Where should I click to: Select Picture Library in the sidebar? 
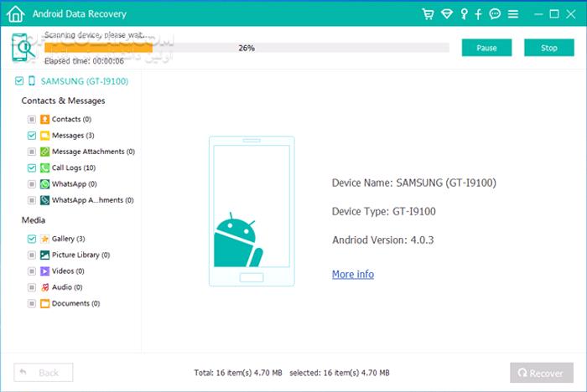pyautogui.click(x=80, y=255)
